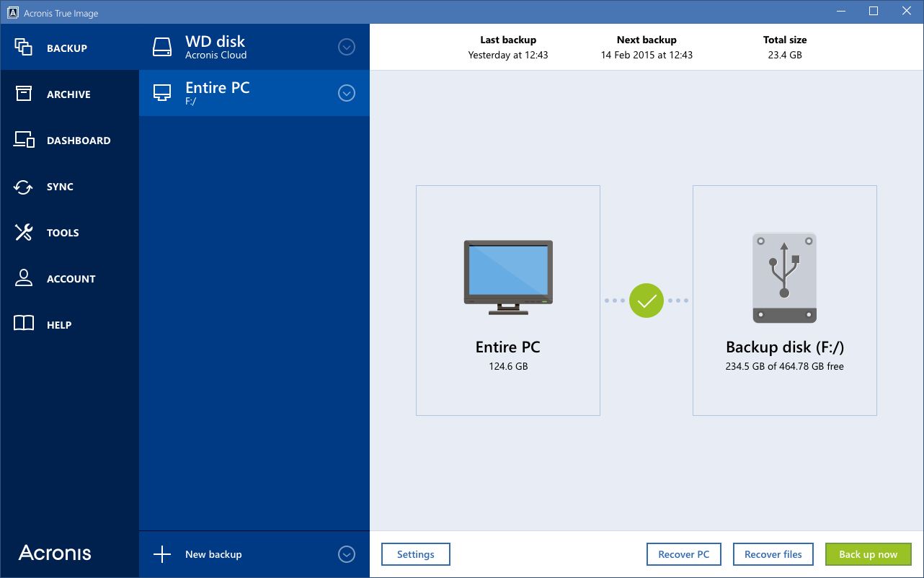Select the Entire PC backup name in list
This screenshot has height=578, width=924.
click(218, 88)
